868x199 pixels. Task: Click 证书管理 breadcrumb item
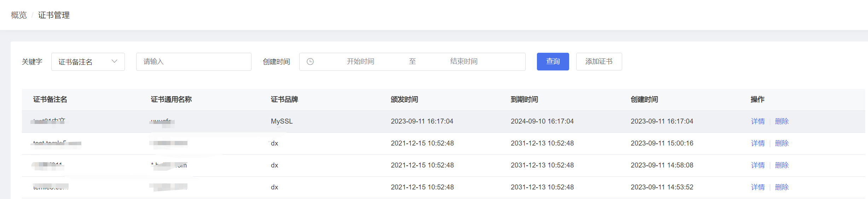click(x=54, y=15)
